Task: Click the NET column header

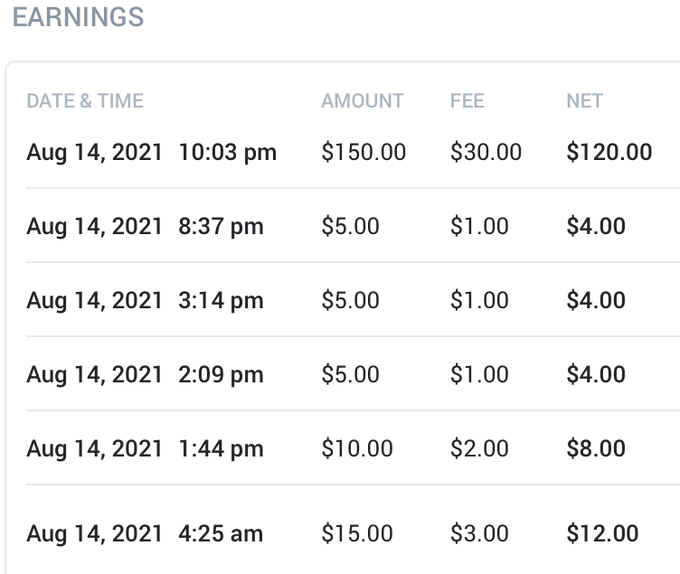Action: [584, 101]
